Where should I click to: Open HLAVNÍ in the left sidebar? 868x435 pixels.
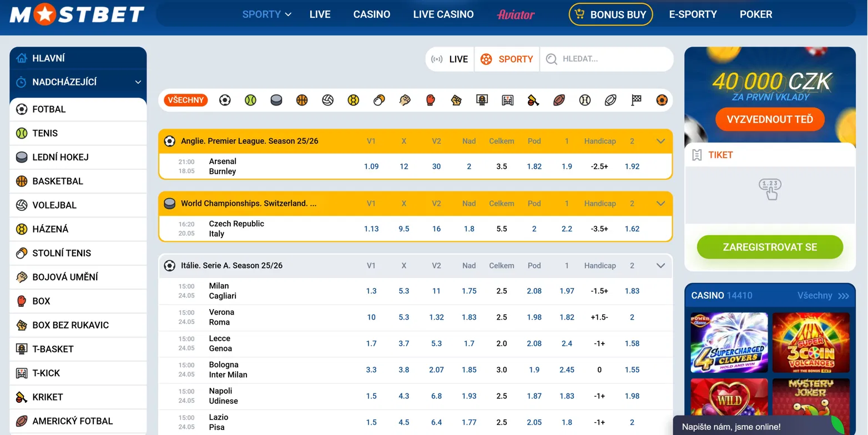pyautogui.click(x=78, y=58)
